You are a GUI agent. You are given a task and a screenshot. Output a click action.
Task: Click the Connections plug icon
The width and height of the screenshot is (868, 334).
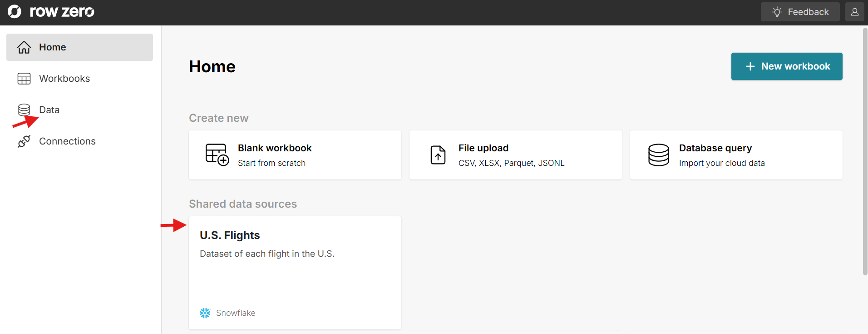coord(24,141)
